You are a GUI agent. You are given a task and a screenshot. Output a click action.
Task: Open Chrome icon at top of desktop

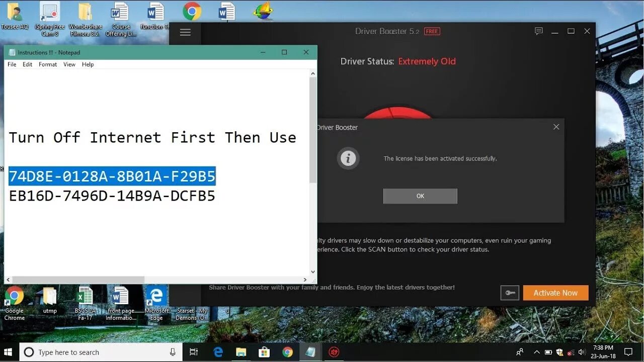(x=192, y=11)
